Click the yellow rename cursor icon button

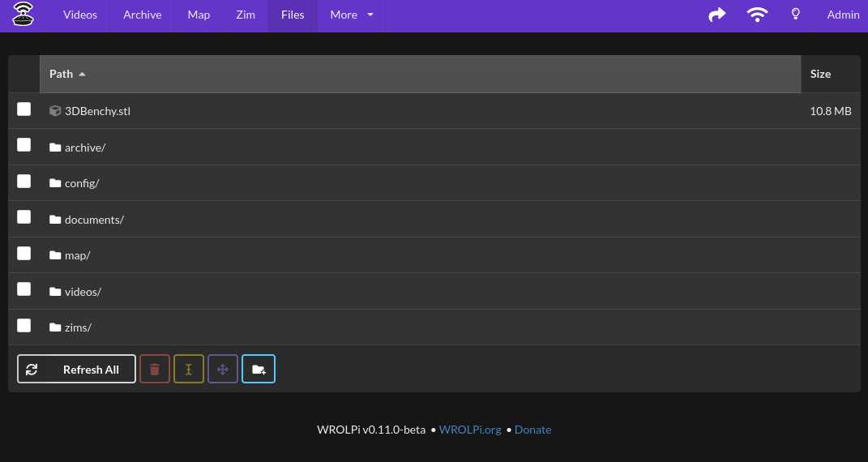189,369
